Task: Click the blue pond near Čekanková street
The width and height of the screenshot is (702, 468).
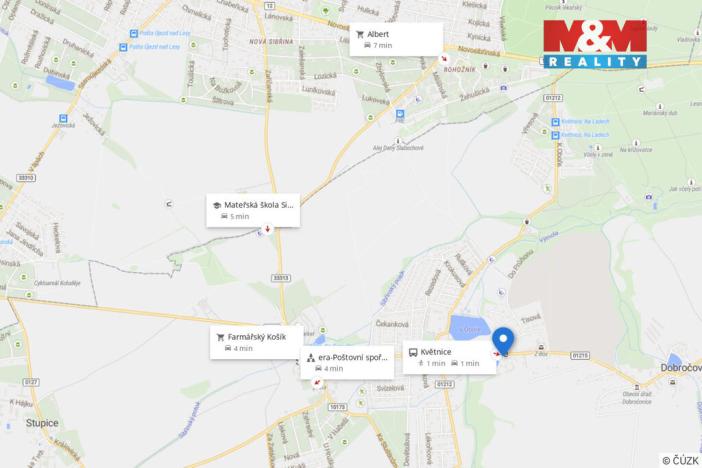Action: pyautogui.click(x=470, y=328)
